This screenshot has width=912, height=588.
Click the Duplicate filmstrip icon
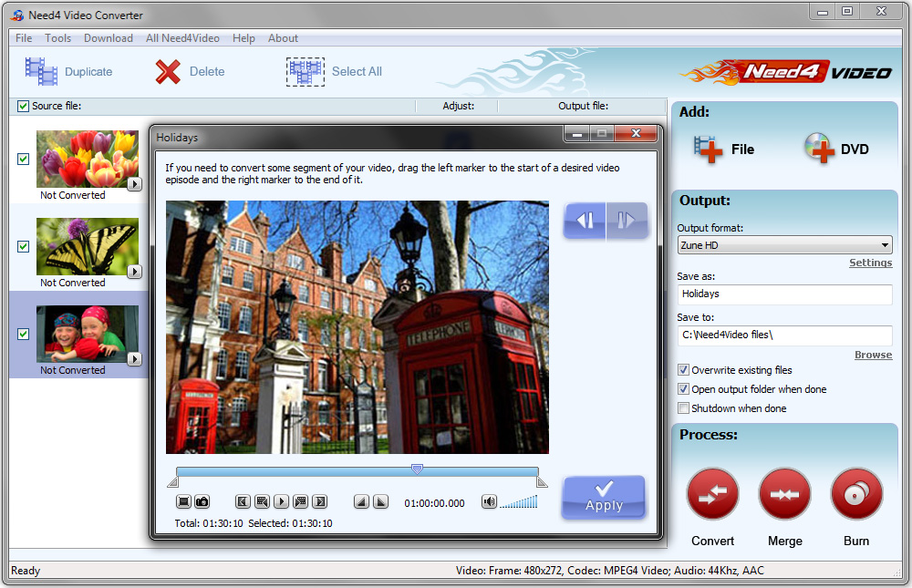[41, 71]
